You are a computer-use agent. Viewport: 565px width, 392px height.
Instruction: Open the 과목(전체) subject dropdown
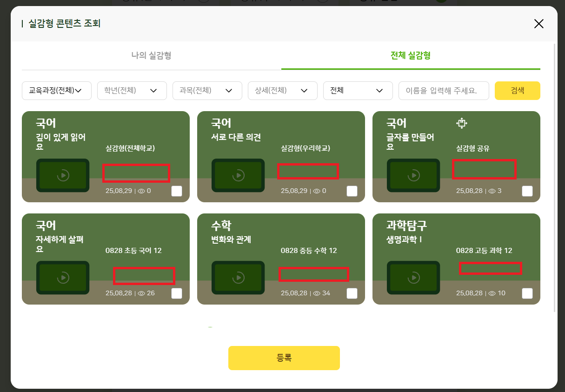tap(207, 91)
